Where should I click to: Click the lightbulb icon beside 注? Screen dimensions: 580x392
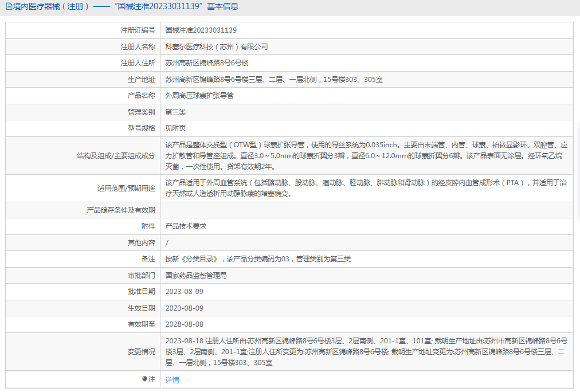(x=144, y=379)
